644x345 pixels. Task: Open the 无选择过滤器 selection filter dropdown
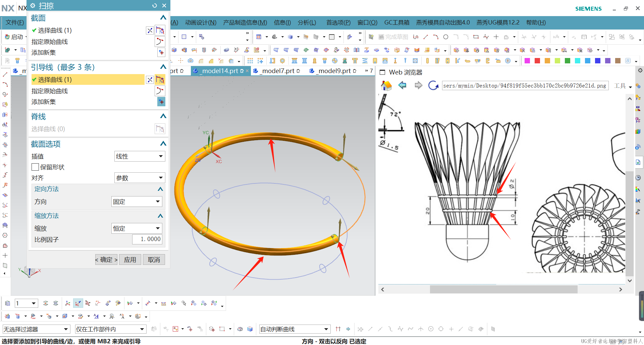coord(36,329)
